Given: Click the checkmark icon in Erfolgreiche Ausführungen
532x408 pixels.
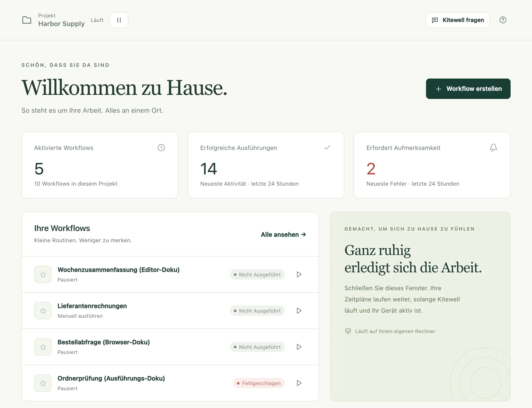Looking at the screenshot, I should pos(327,147).
